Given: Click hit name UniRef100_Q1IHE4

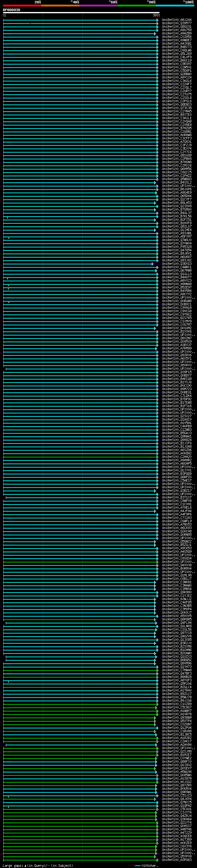Looking at the screenshot, I should [x=177, y=230].
